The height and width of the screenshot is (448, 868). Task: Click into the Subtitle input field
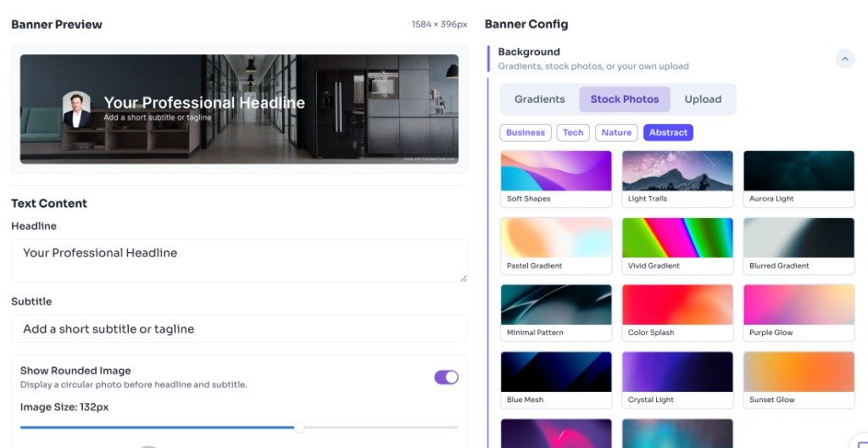click(239, 329)
